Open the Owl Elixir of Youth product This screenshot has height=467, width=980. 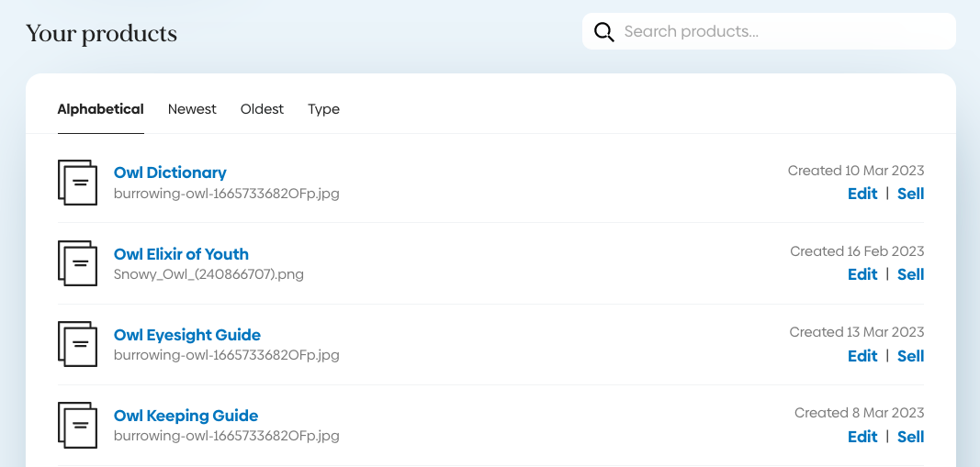181,254
